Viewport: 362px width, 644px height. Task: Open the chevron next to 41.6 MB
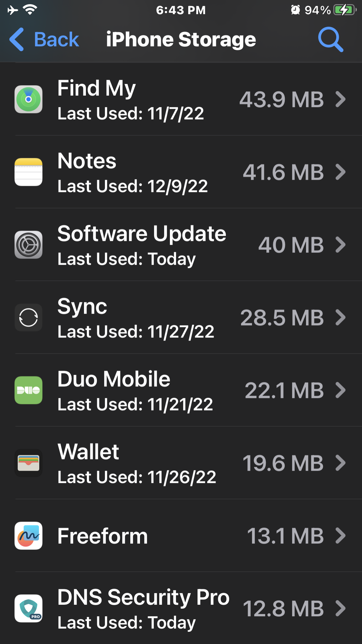click(x=340, y=172)
